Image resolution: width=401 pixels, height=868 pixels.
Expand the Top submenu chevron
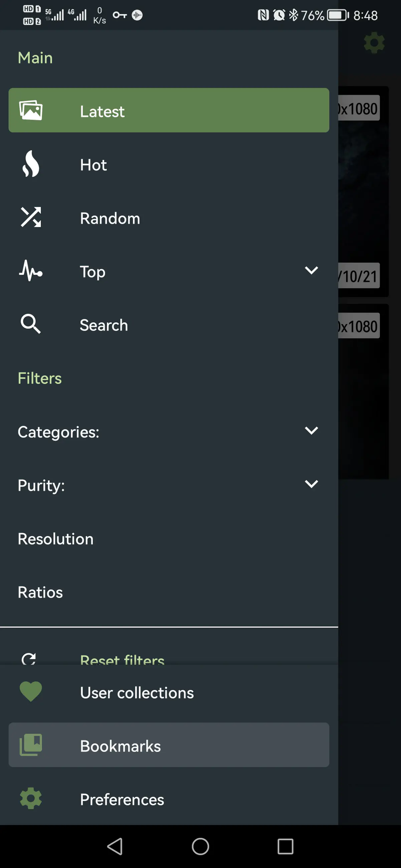click(311, 270)
